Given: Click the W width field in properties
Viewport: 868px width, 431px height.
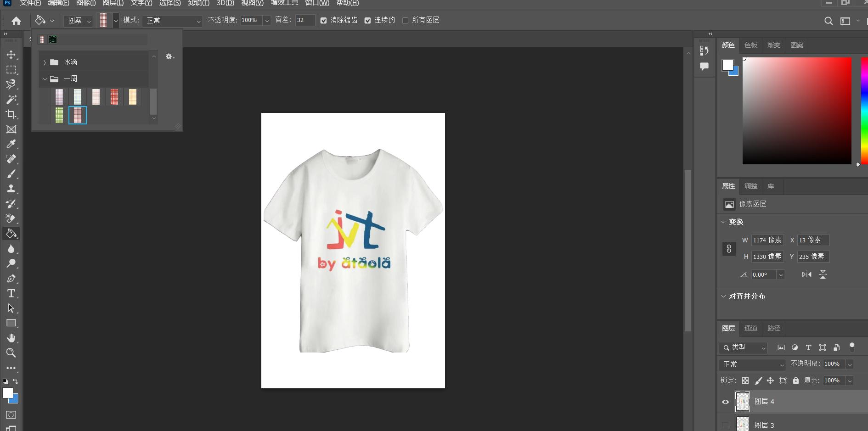Looking at the screenshot, I should (x=767, y=240).
